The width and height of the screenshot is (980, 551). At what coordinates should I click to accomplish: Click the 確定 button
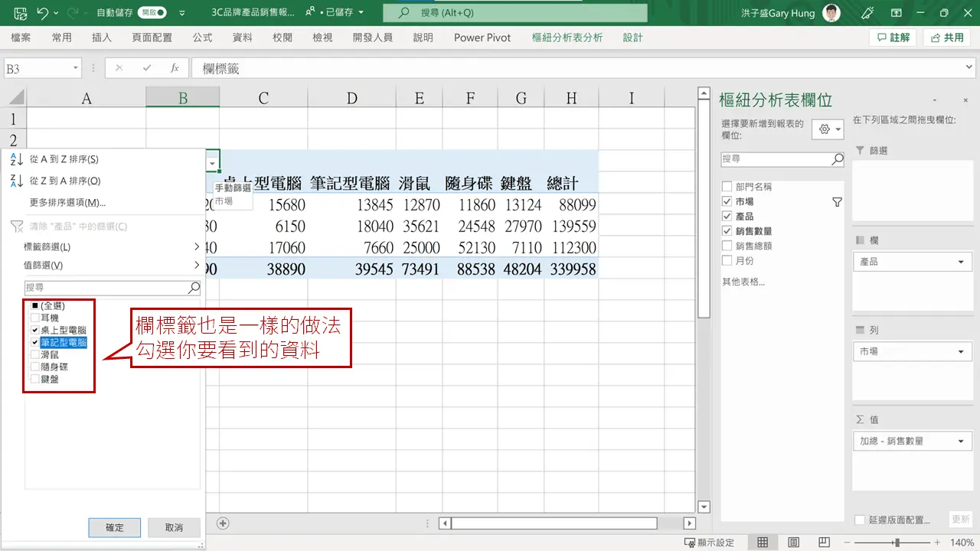[x=114, y=527]
